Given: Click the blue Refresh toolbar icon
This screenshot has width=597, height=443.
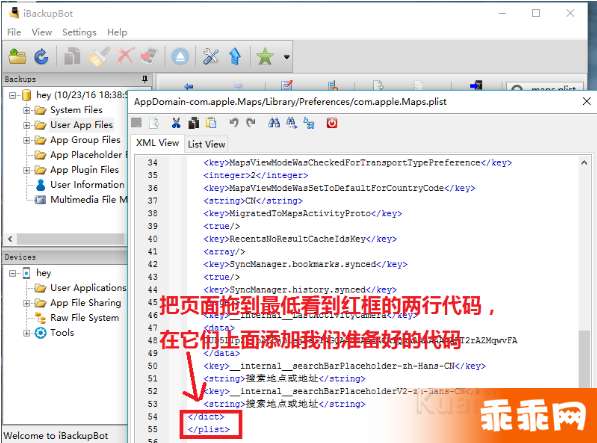Looking at the screenshot, I should click(41, 57).
